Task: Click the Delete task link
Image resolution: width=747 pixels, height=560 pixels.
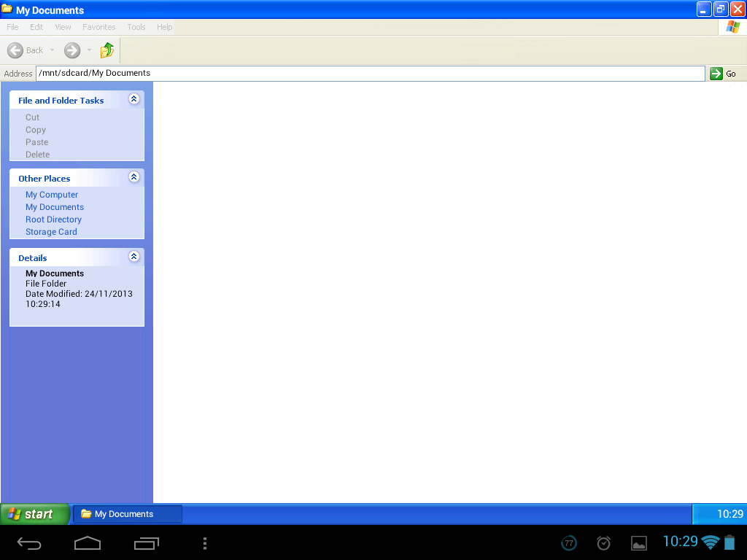Action: pos(38,155)
